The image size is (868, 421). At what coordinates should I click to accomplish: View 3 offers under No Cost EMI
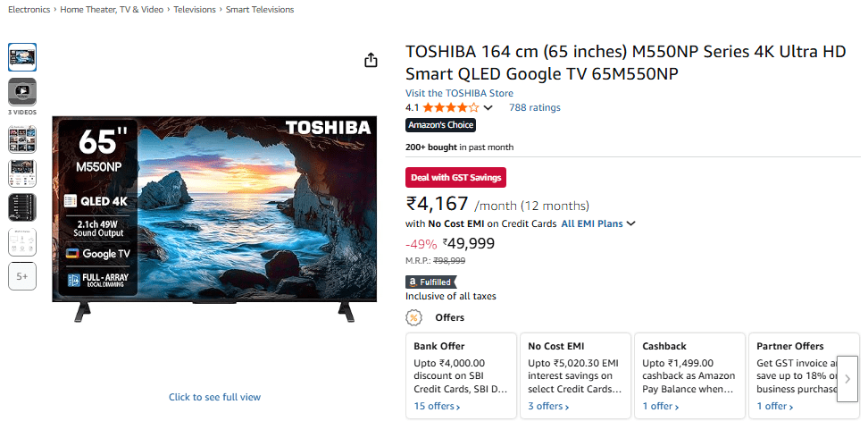(x=548, y=407)
